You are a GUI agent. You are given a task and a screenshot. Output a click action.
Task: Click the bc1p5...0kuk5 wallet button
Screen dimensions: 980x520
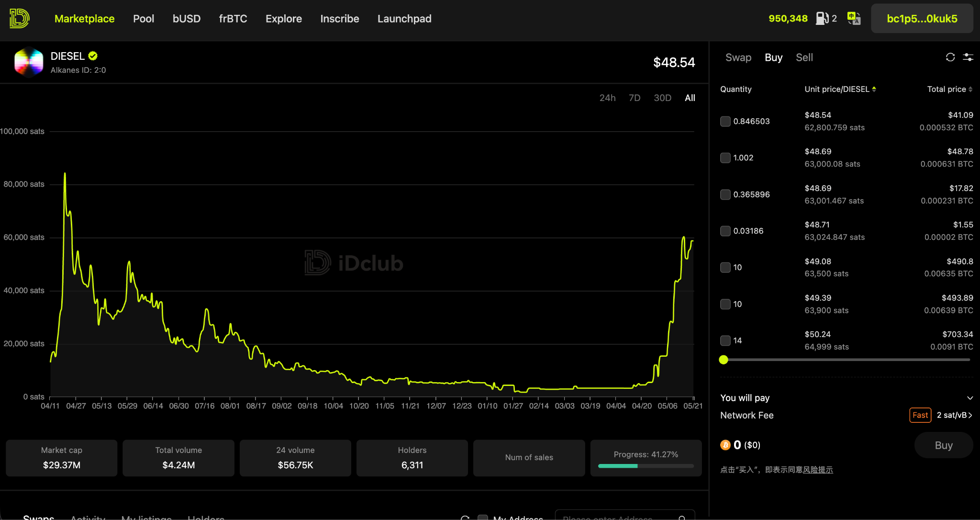click(922, 19)
